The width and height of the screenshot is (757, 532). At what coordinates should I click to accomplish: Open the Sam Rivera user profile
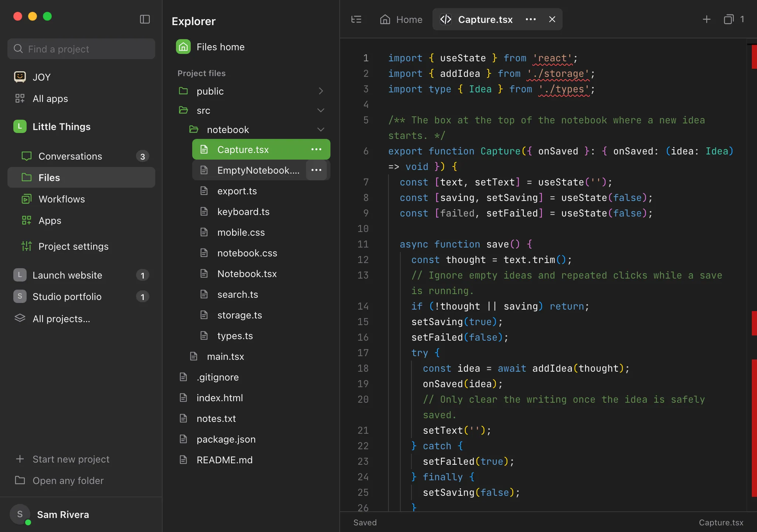81,514
